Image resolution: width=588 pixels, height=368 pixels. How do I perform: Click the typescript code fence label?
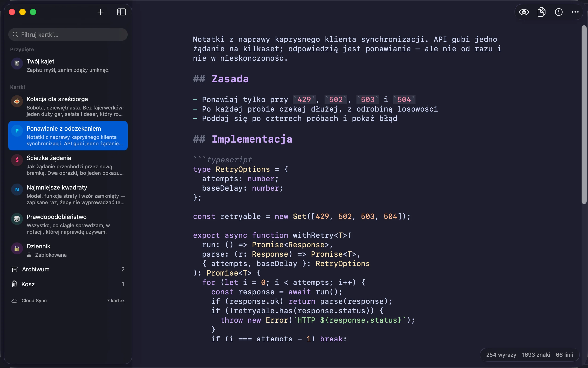[x=229, y=160]
